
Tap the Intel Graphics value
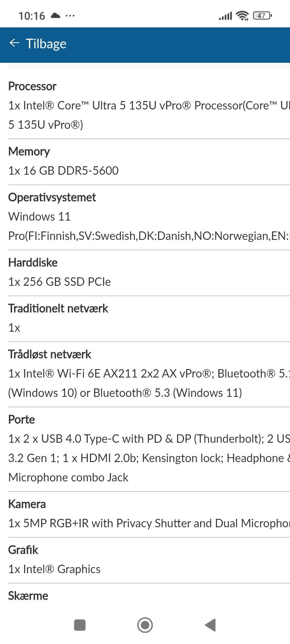[x=54, y=569]
